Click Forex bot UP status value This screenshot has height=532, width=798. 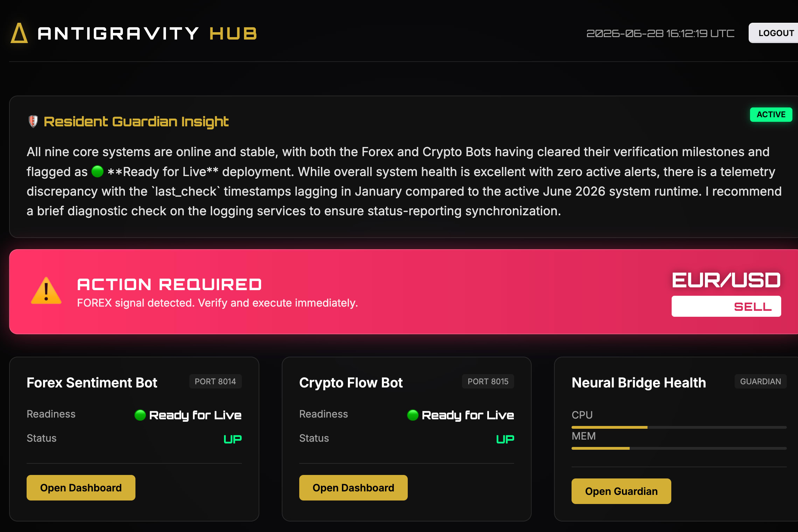(233, 439)
